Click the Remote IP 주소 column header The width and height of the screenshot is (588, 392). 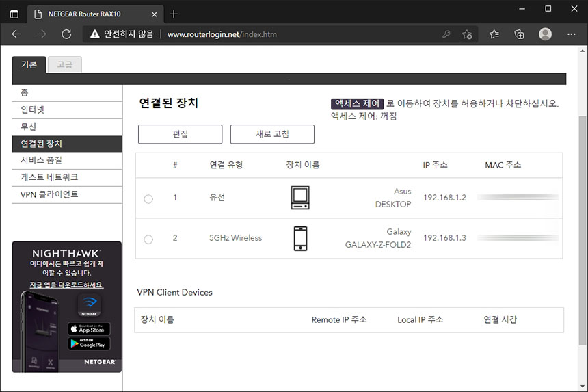(339, 319)
